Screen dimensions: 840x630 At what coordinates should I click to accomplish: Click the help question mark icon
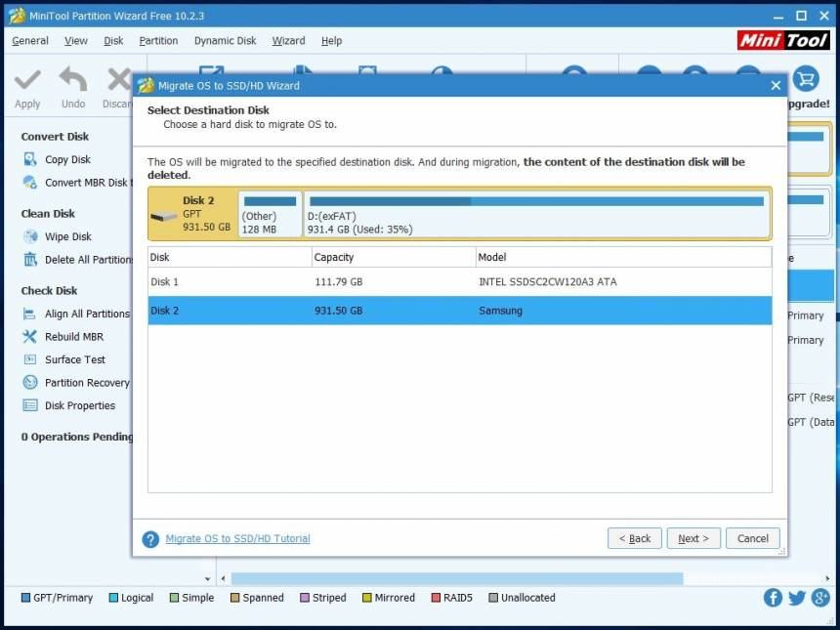[150, 539]
